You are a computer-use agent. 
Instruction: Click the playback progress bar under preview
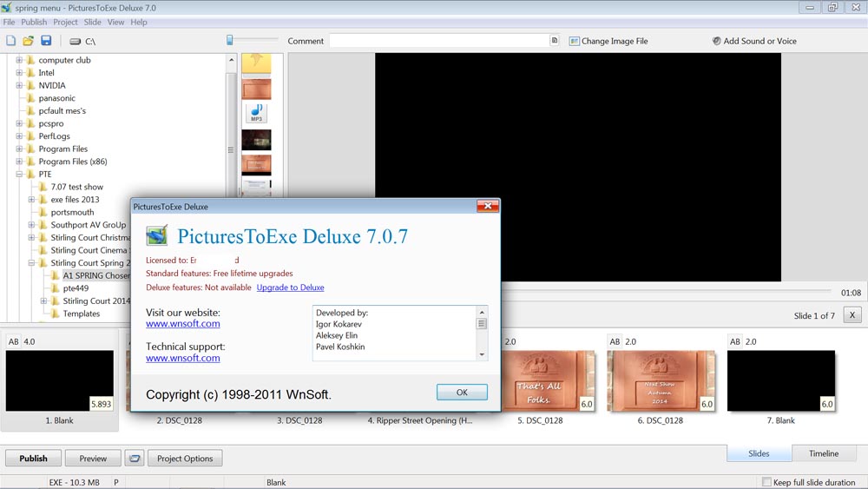pos(666,291)
